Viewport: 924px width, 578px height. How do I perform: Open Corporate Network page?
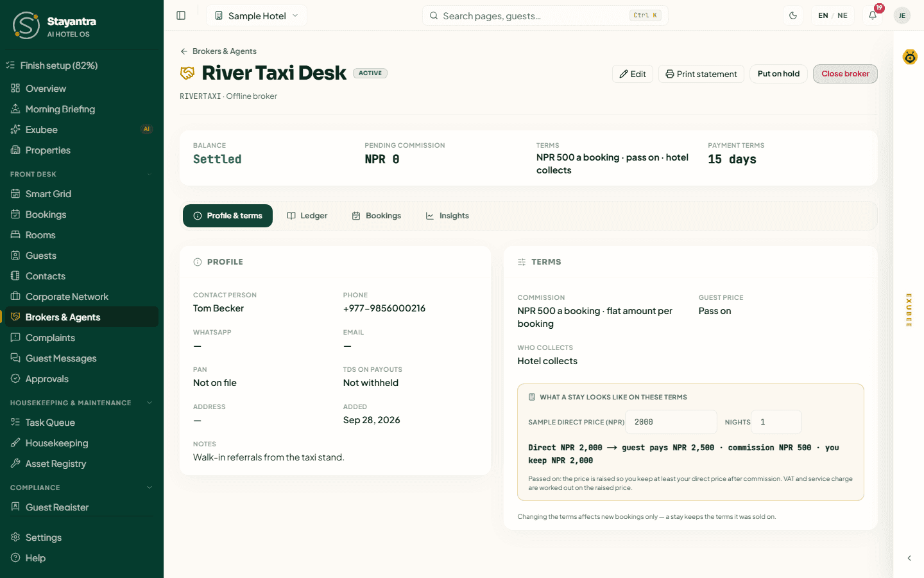tap(81, 297)
